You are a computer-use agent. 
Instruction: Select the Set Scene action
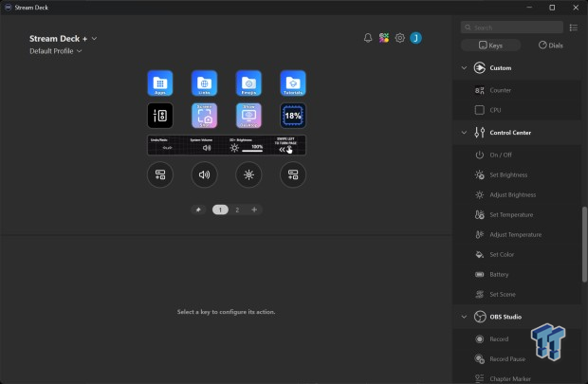(x=518, y=294)
